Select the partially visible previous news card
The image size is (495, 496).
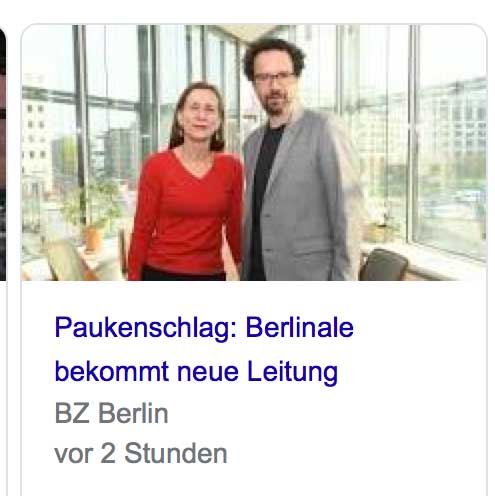click(x=3, y=155)
